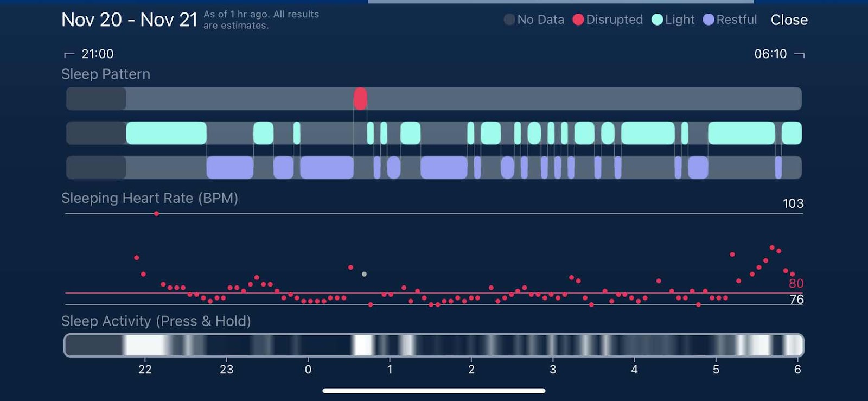The height and width of the screenshot is (401, 868).
Task: Click the hour 1 tick label
Action: point(390,370)
